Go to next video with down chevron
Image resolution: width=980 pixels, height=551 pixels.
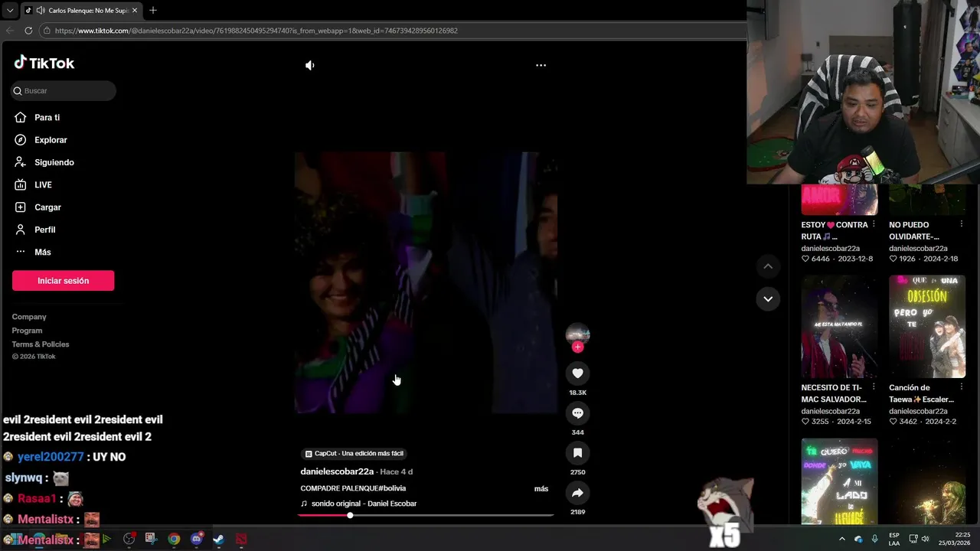[768, 298]
